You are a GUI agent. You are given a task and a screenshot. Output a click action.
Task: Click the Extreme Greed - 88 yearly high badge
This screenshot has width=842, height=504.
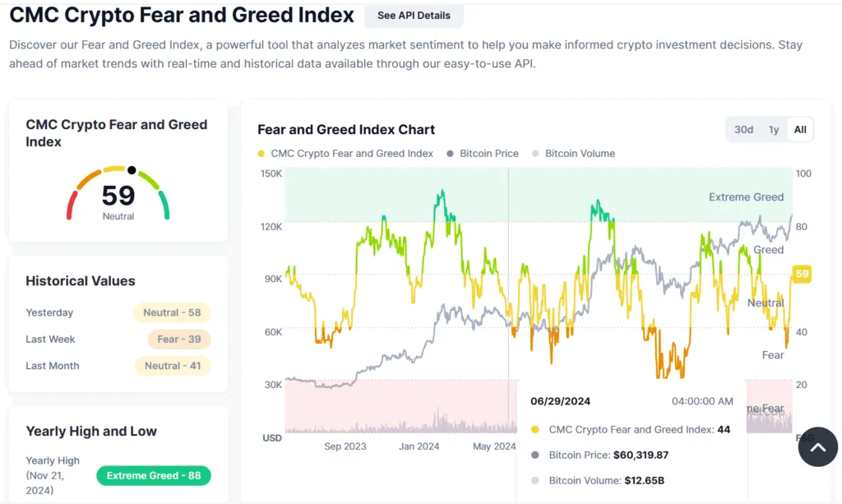coord(153,475)
